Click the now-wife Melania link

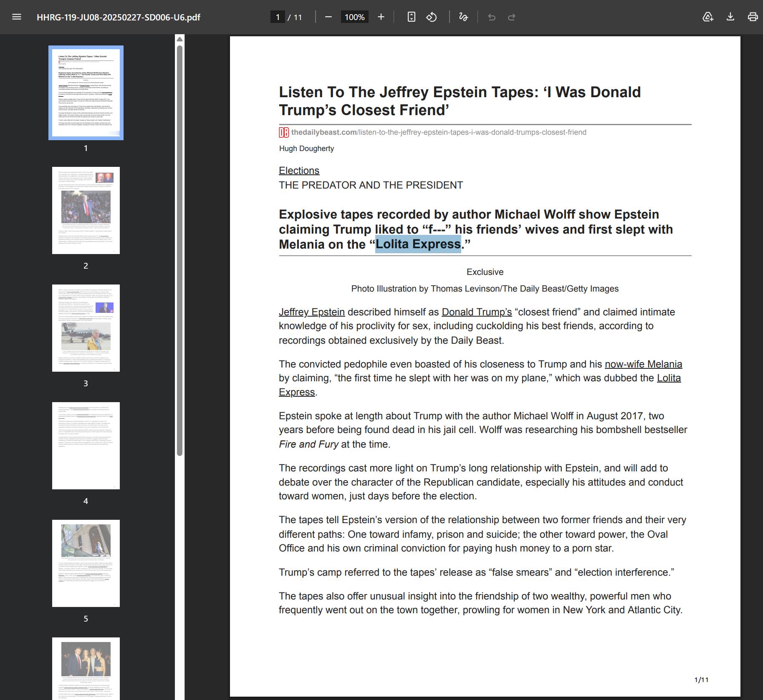[x=644, y=364]
